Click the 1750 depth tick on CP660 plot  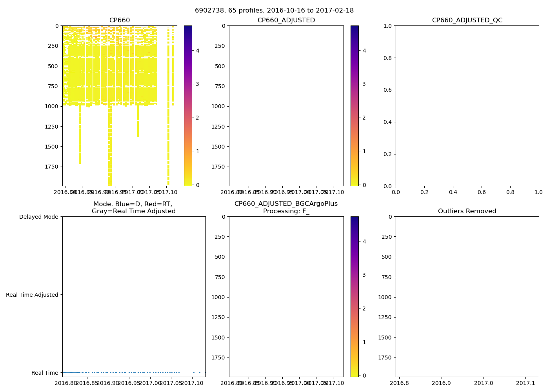click(51, 167)
